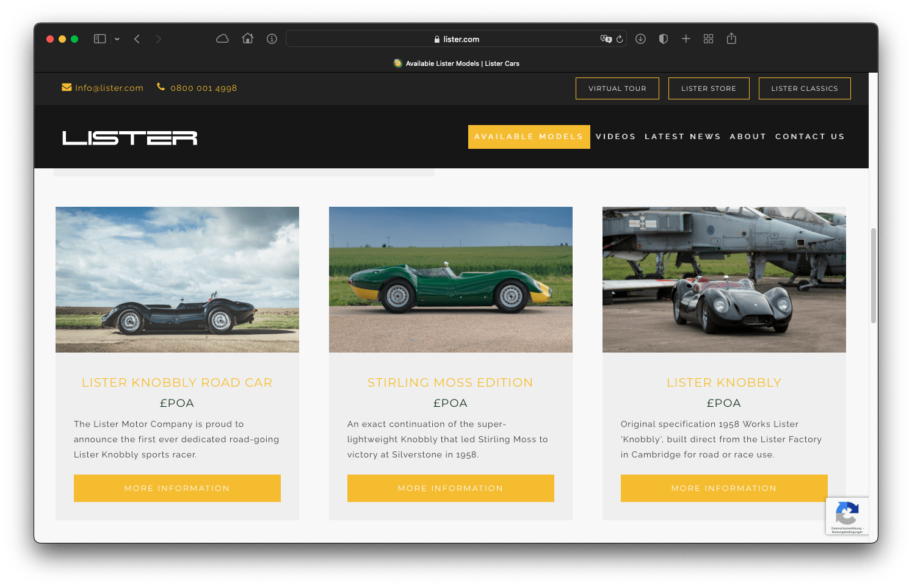Viewport: 912px width, 588px height.
Task: Open the downloads icon
Action: [640, 39]
